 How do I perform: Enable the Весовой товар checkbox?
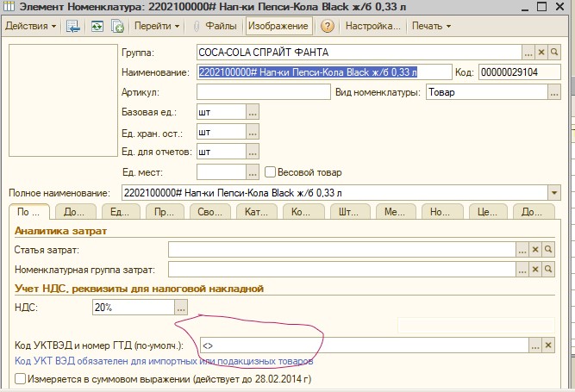(x=270, y=172)
